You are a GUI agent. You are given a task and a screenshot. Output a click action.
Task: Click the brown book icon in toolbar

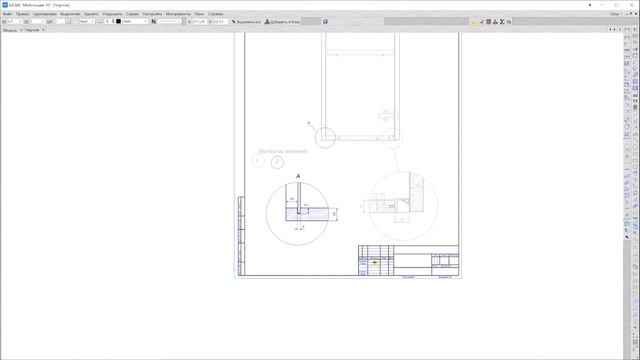(488, 22)
